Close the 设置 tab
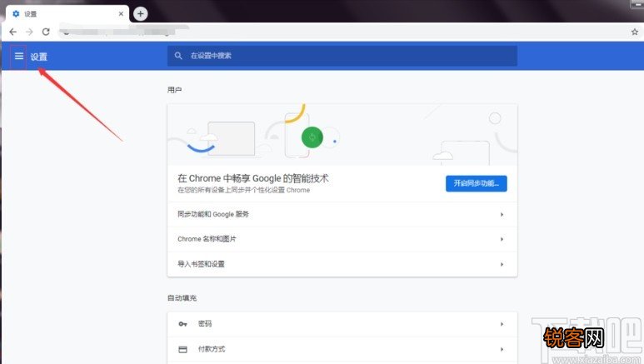This screenshot has height=364, width=644. coord(121,13)
